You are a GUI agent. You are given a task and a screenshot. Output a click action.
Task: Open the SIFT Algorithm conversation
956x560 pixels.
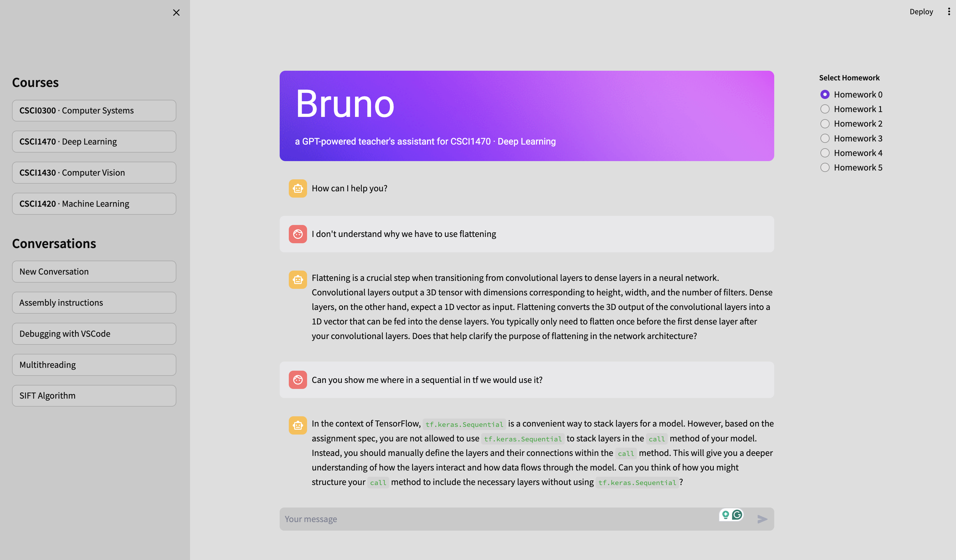[94, 395]
